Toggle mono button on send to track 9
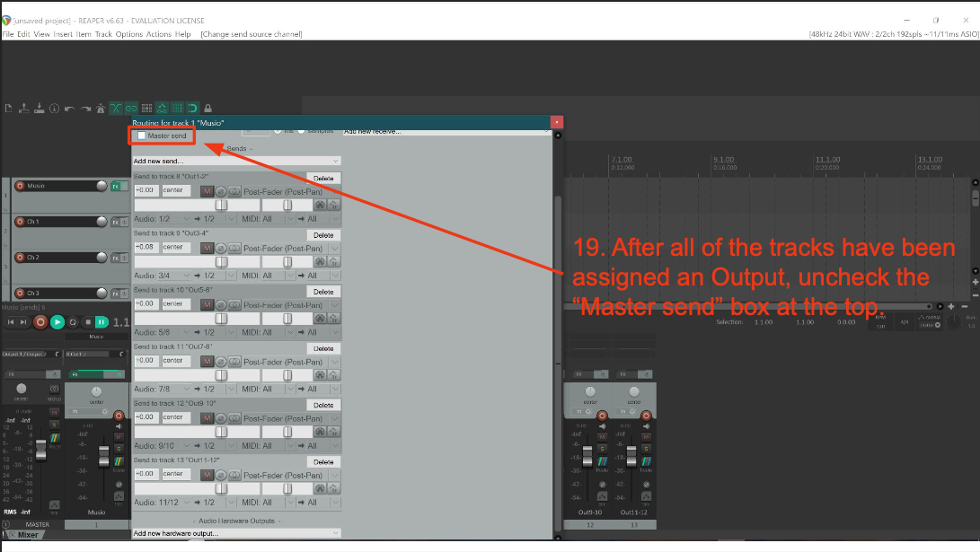 (x=234, y=248)
